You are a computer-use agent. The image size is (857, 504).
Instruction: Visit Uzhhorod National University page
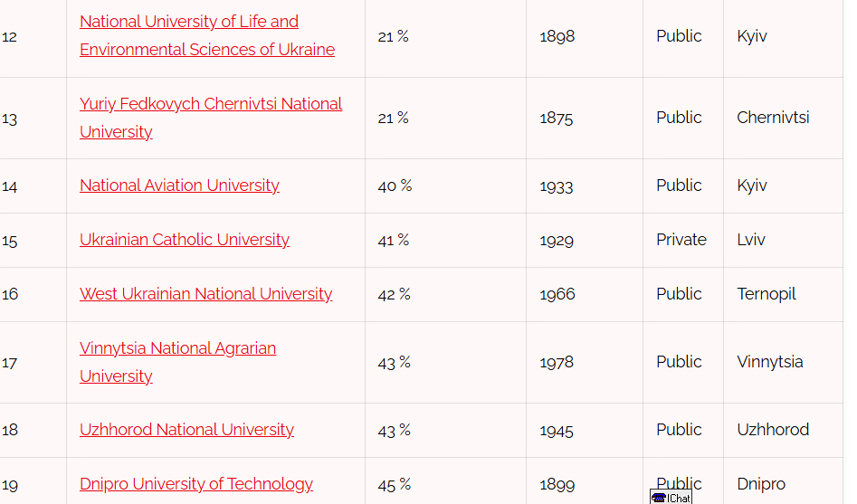(186, 430)
